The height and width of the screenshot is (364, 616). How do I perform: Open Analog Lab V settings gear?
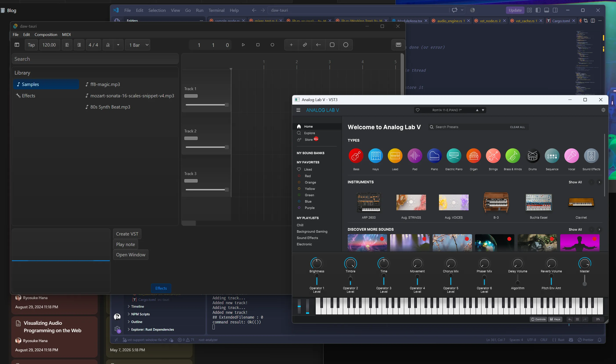[x=603, y=110]
